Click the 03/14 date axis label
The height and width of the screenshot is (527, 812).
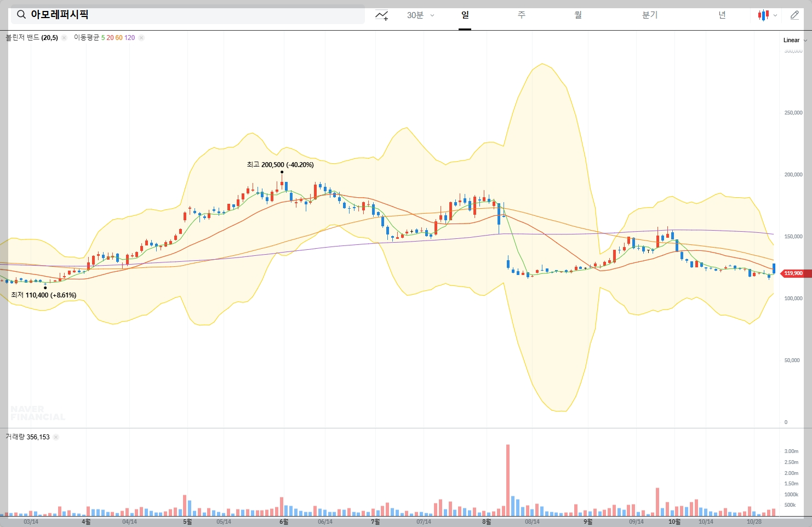coord(31,522)
